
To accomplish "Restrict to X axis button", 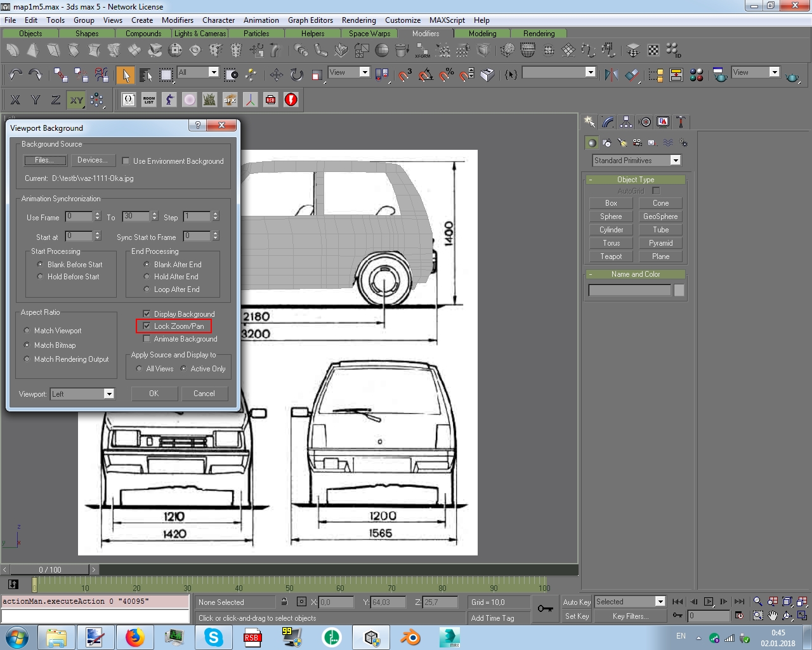I will tap(15, 100).
